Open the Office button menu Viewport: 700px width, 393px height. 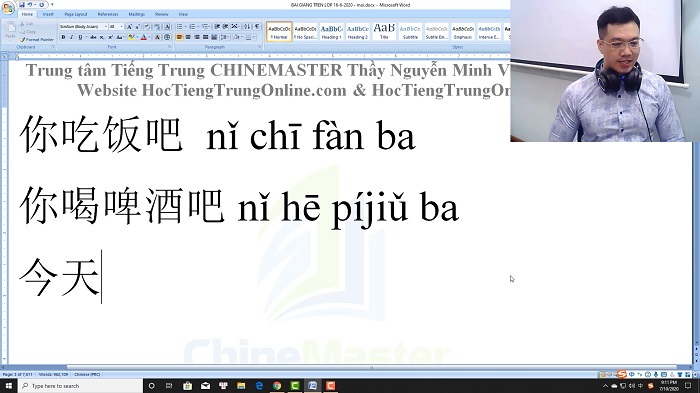pyautogui.click(x=8, y=8)
